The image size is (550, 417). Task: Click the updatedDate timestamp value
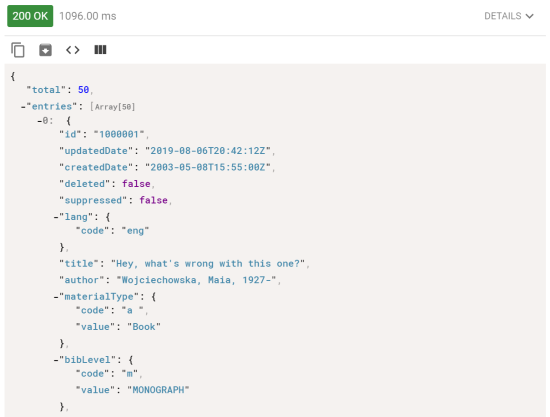pyautogui.click(x=208, y=151)
